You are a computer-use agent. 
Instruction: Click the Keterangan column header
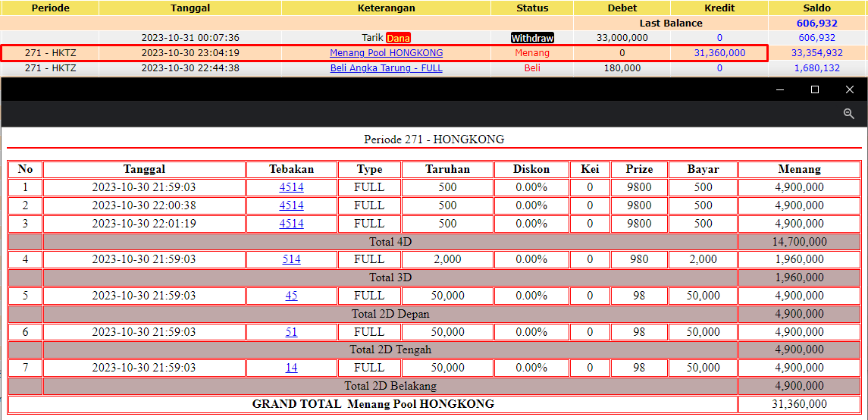pyautogui.click(x=387, y=8)
